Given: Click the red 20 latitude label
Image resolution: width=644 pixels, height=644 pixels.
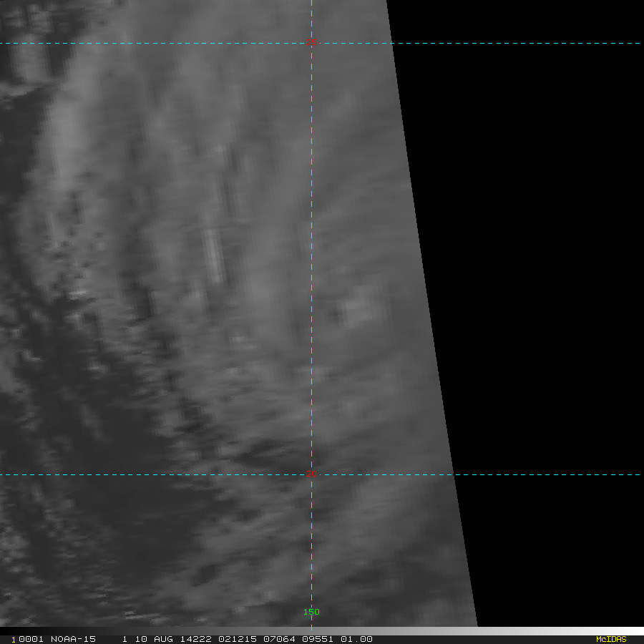Looking at the screenshot, I should 311,473.
